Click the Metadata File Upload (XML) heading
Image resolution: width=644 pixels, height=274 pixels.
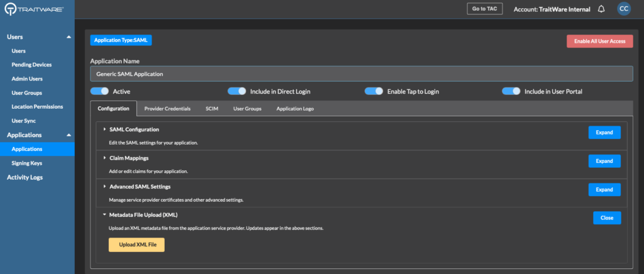(x=143, y=214)
